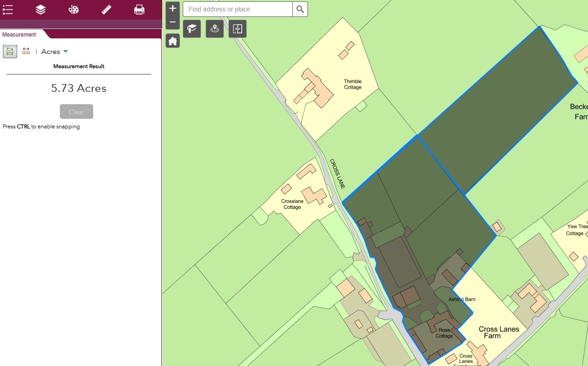Toggle the area measurement tool
This screenshot has width=588, height=366.
10,52
